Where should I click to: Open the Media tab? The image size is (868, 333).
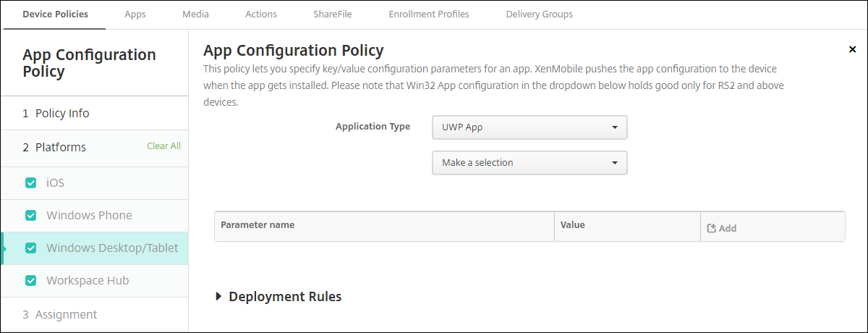[x=195, y=14]
